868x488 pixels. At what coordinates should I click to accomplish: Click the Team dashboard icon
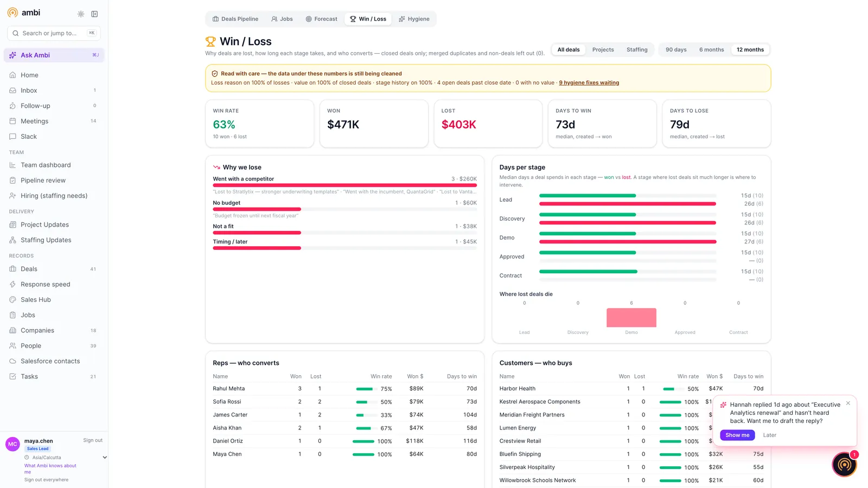tap(12, 165)
